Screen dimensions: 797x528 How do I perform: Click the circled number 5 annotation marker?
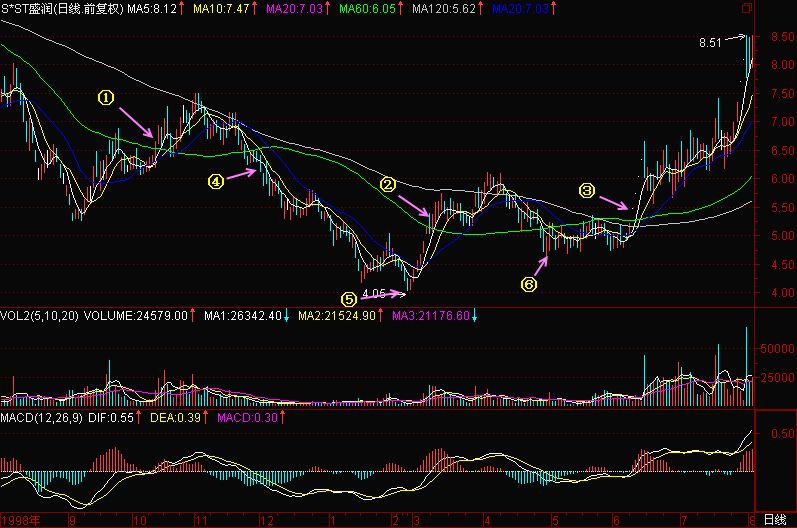click(349, 299)
